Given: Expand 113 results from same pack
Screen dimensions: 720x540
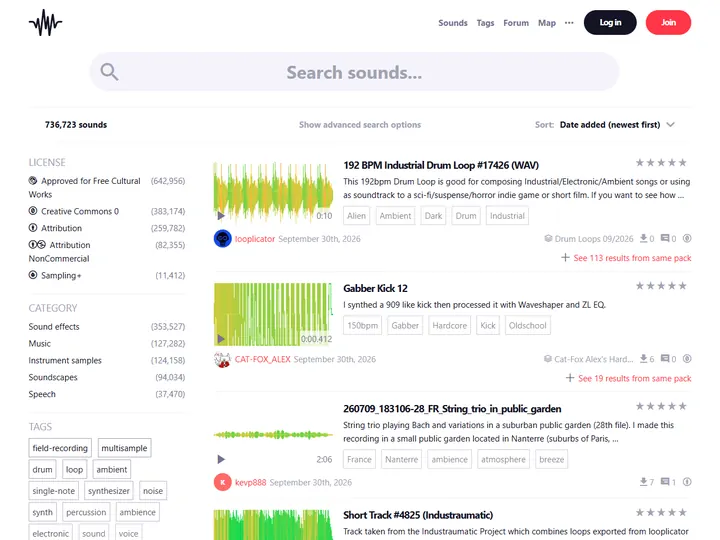Looking at the screenshot, I should (x=626, y=258).
